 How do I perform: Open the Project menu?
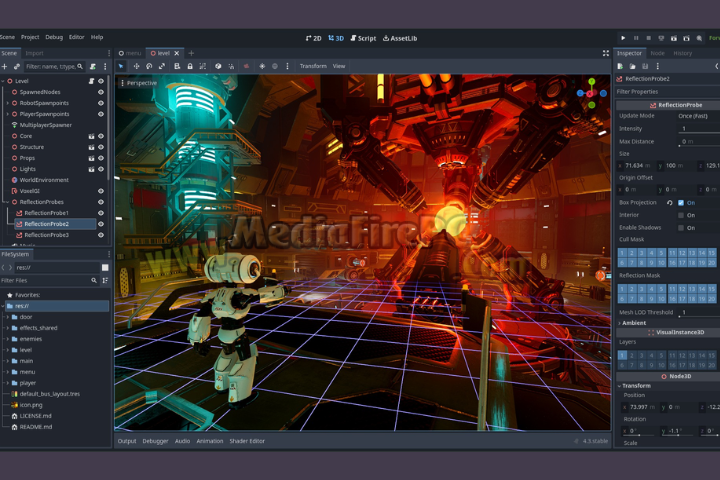pos(30,37)
